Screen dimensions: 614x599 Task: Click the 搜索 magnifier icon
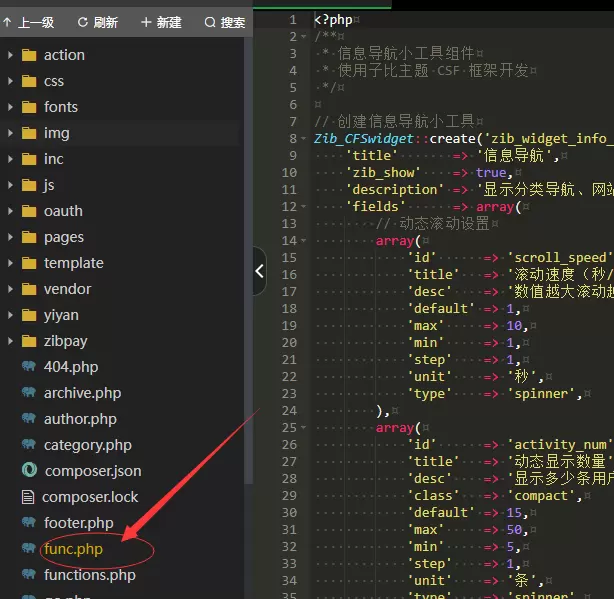point(210,22)
